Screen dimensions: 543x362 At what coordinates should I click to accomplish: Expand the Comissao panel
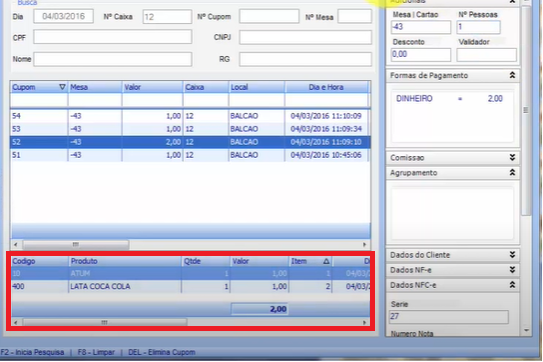(512, 158)
